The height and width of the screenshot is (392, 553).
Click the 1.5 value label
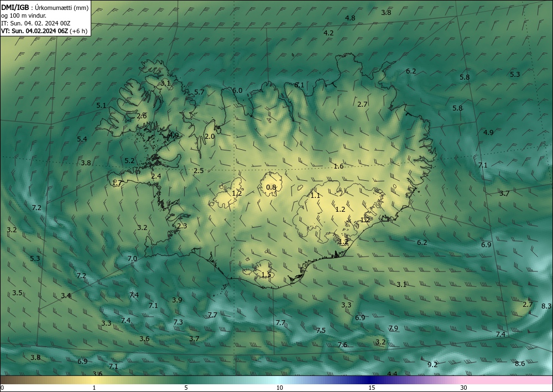point(267,275)
